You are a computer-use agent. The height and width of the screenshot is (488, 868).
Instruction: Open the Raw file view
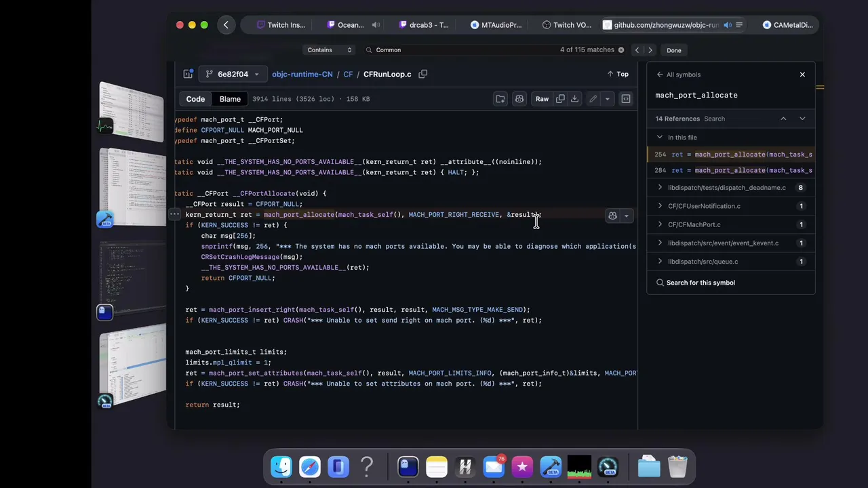tap(542, 99)
